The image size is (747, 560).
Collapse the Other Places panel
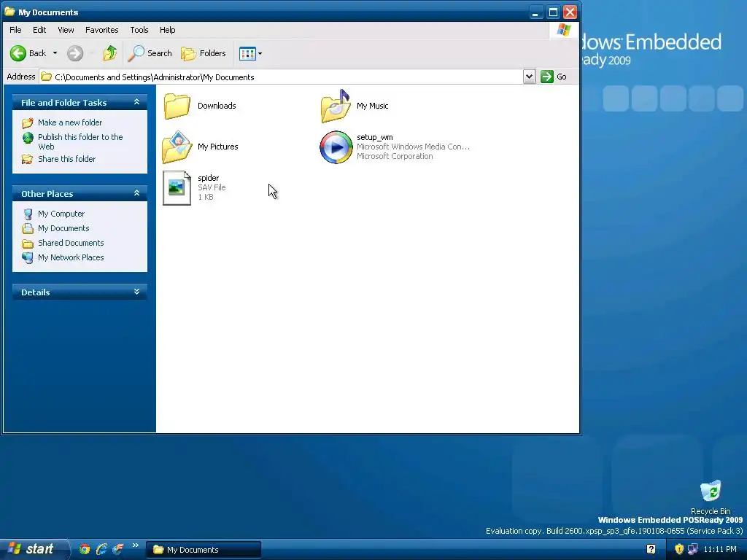coord(136,193)
